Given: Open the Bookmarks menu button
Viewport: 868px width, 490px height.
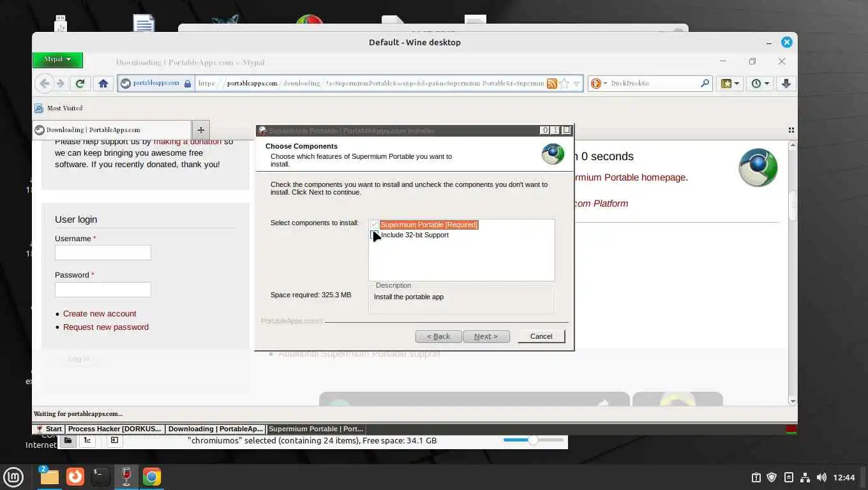Looking at the screenshot, I should pyautogui.click(x=730, y=83).
